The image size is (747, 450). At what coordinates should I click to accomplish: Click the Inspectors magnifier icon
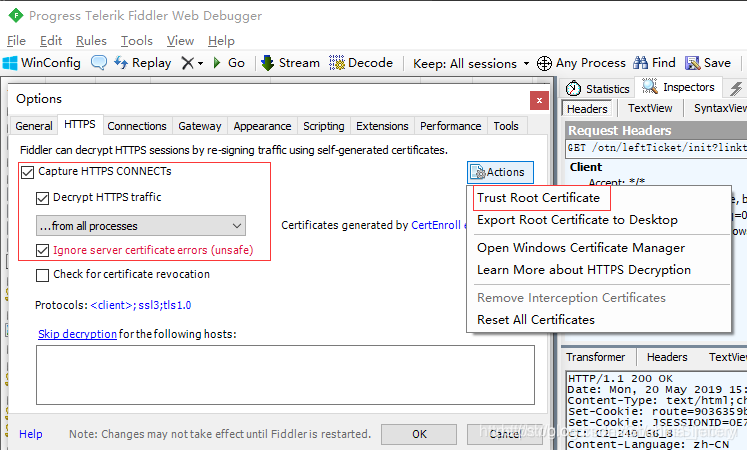tap(650, 86)
